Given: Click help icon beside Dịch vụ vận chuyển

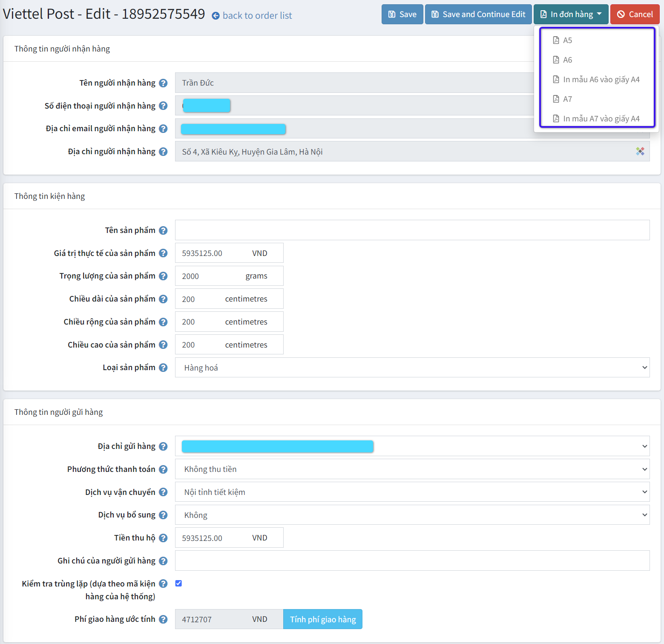Looking at the screenshot, I should click(163, 492).
